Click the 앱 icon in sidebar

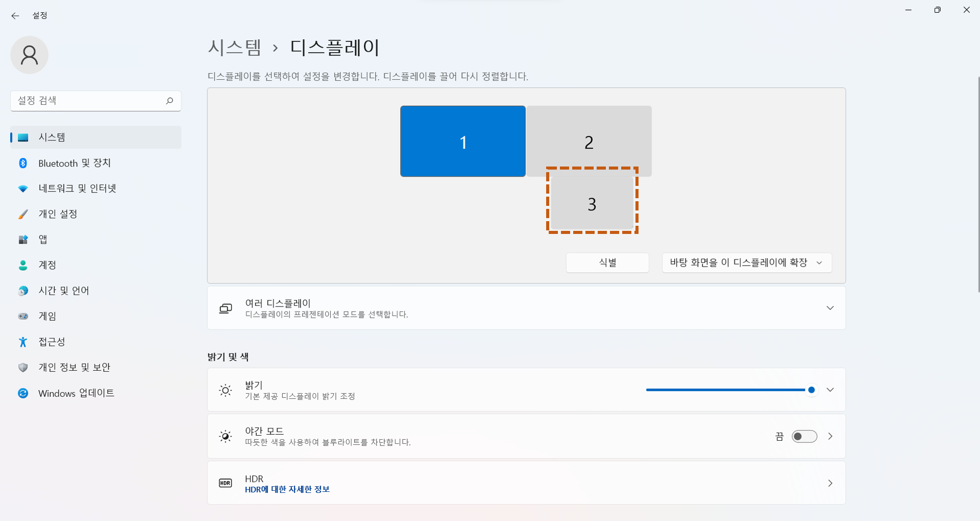[23, 240]
